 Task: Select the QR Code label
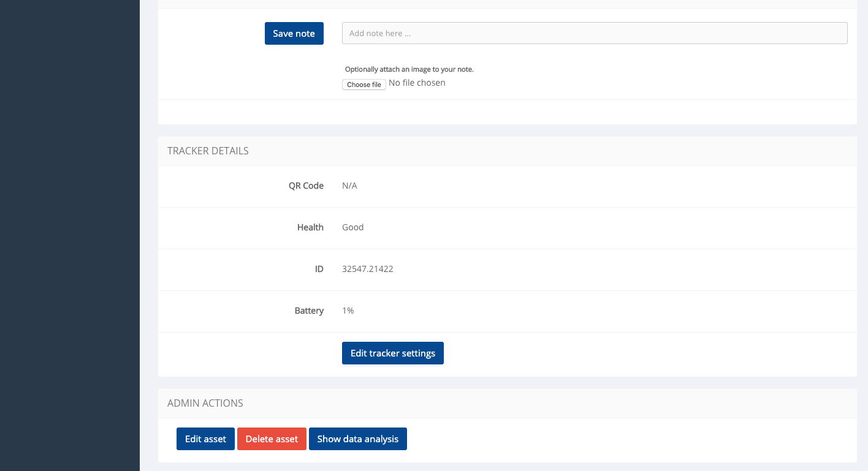click(306, 186)
